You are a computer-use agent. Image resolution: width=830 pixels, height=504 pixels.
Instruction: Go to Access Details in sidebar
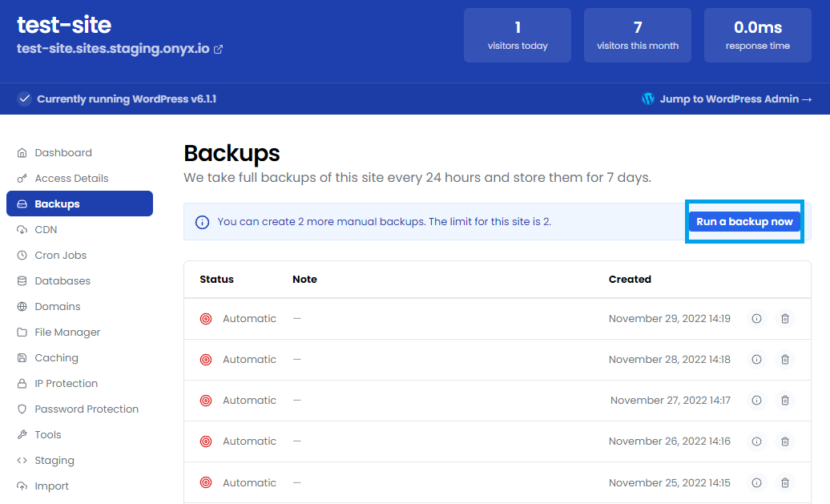coord(79,179)
